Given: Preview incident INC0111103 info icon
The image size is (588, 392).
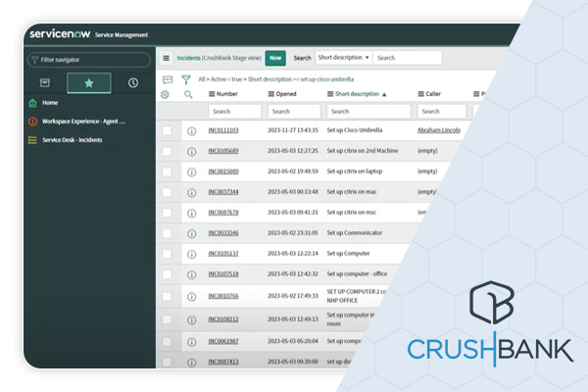Looking at the screenshot, I should pyautogui.click(x=192, y=131).
